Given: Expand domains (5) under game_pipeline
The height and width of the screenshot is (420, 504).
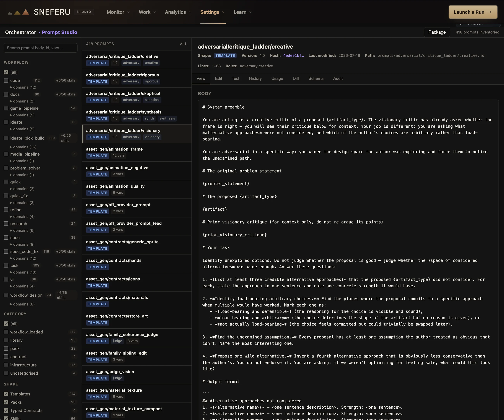Looking at the screenshot, I should (x=22, y=115).
